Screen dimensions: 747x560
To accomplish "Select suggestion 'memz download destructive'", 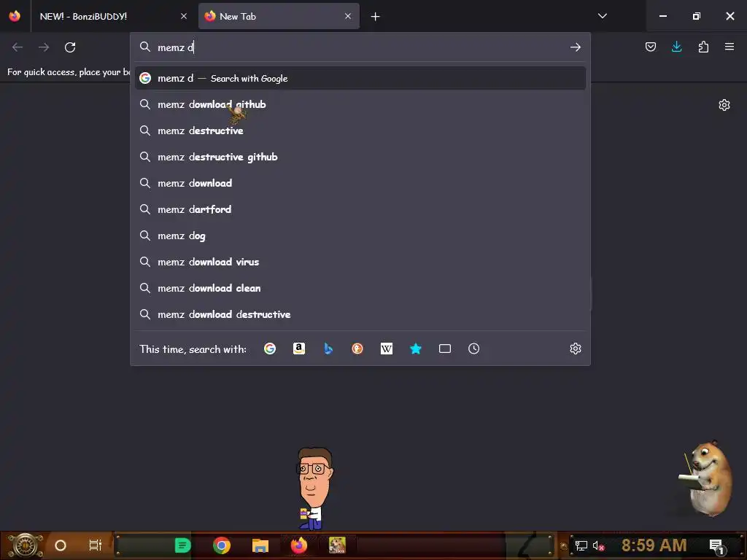I will (360, 314).
